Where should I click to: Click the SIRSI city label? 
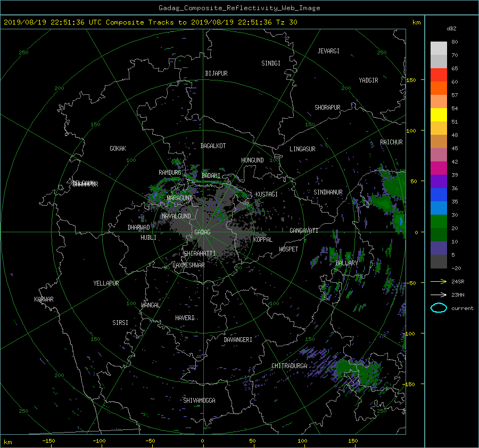click(x=120, y=323)
